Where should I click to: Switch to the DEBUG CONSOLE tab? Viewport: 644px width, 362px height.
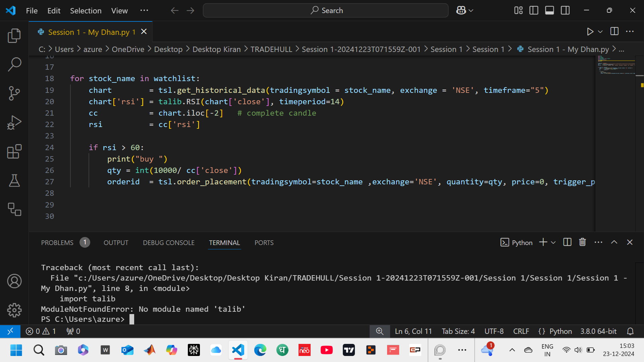point(168,243)
